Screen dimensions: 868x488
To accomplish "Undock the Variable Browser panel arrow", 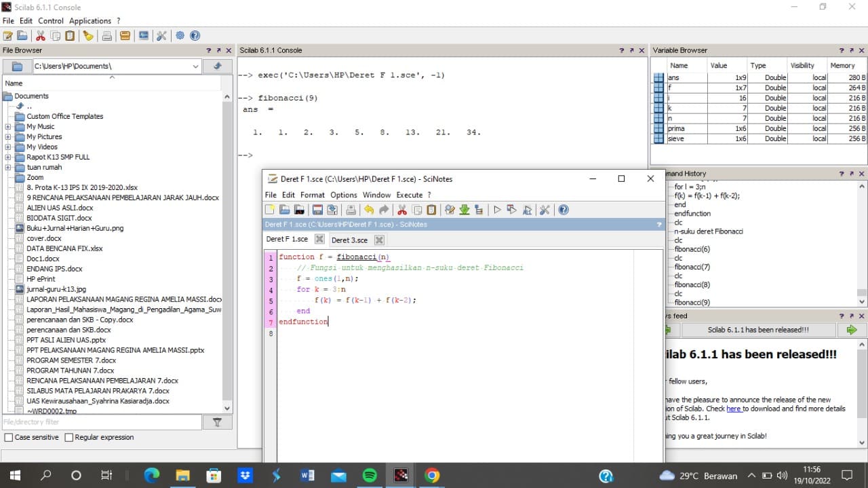I will [852, 50].
